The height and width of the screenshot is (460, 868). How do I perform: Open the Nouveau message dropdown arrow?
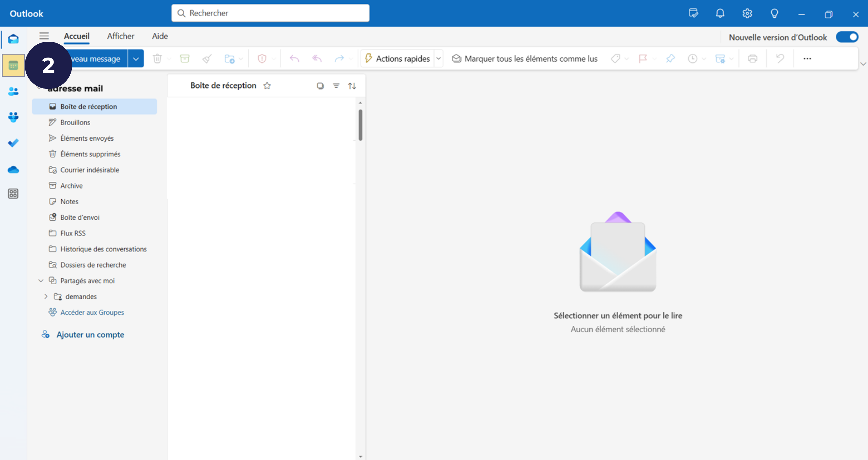pos(136,59)
